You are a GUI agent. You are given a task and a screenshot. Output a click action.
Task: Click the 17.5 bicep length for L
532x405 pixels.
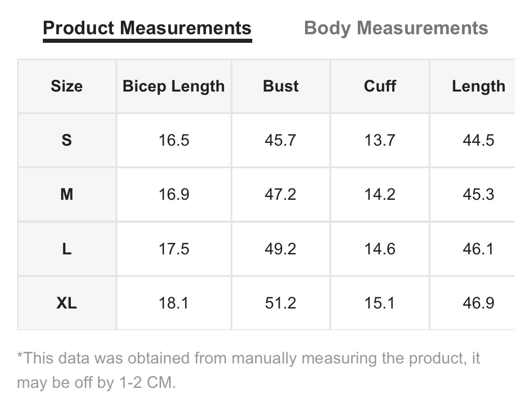[x=174, y=249]
